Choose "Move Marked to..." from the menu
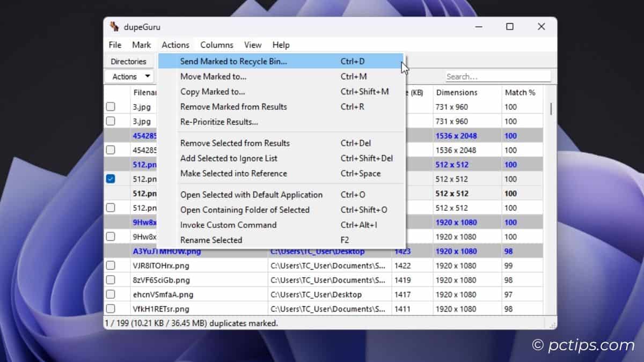This screenshot has height=362, width=644. point(213,76)
